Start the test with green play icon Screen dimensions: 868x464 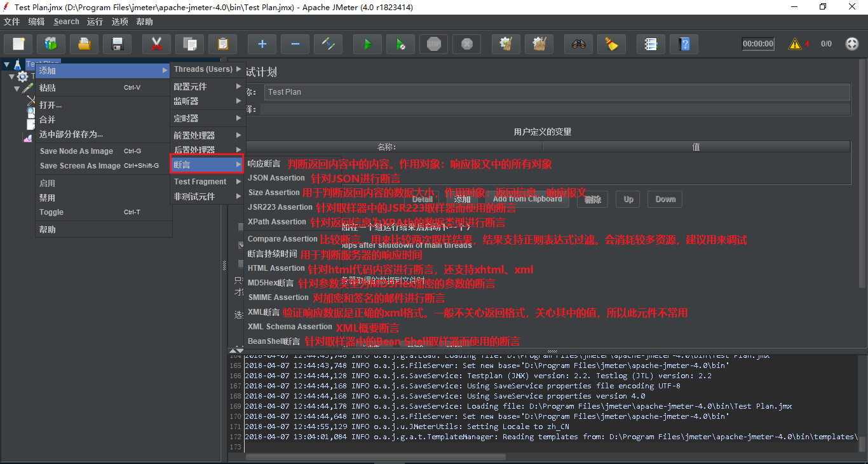[x=367, y=44]
